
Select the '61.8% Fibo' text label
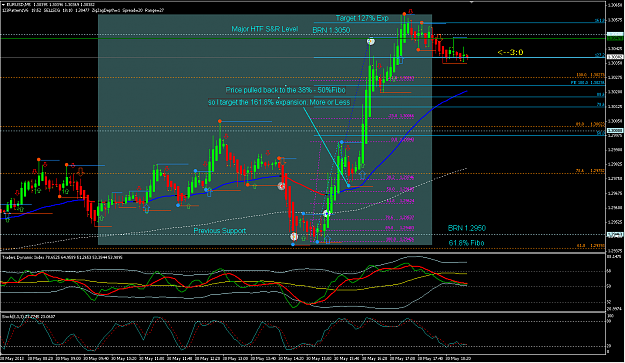[466, 243]
